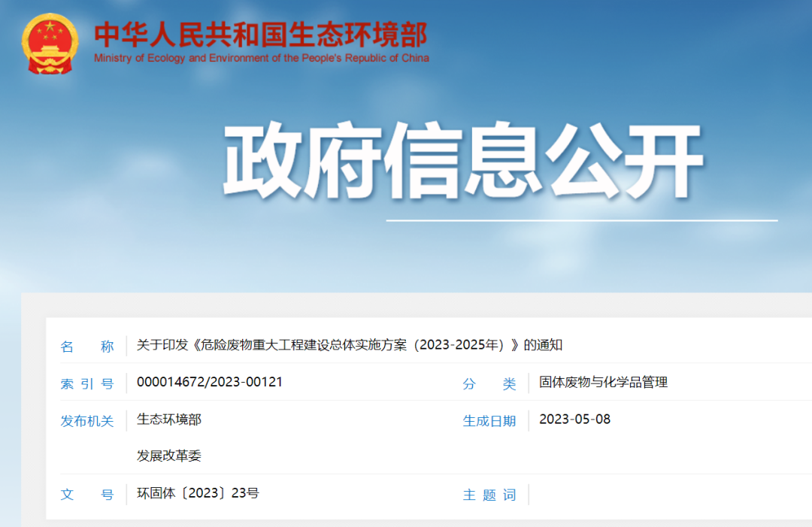The width and height of the screenshot is (812, 527).
Task: Click the 政府信息公开 banner heading
Action: pos(462,163)
